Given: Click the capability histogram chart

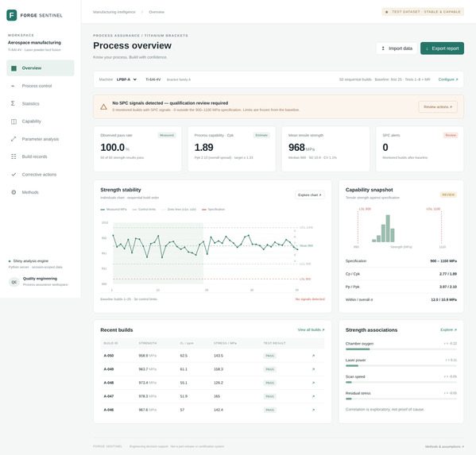Looking at the screenshot, I should point(401,228).
